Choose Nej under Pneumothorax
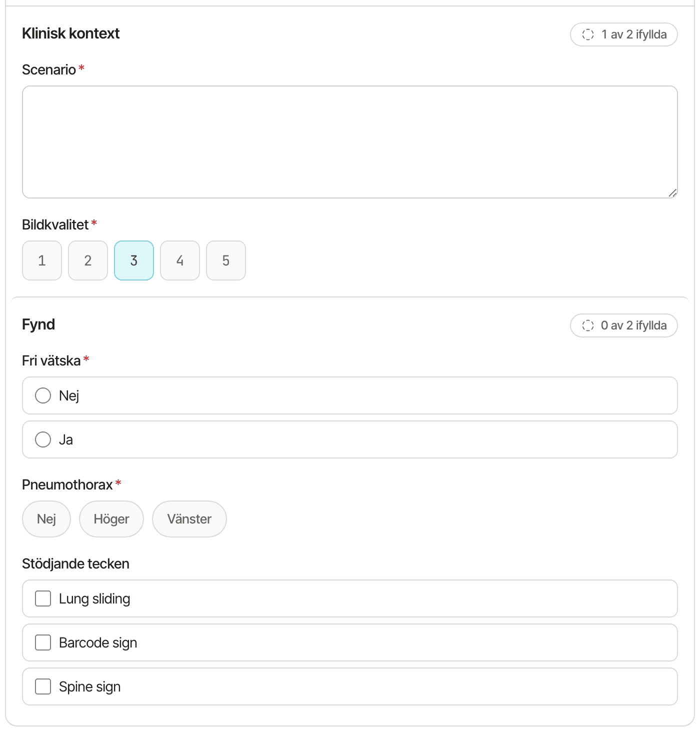 click(x=46, y=519)
